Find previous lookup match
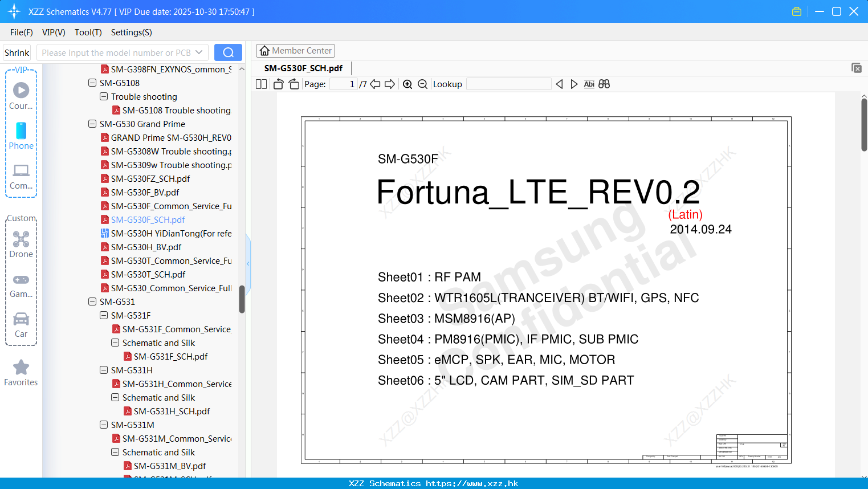Image resolution: width=868 pixels, height=489 pixels. 559,84
